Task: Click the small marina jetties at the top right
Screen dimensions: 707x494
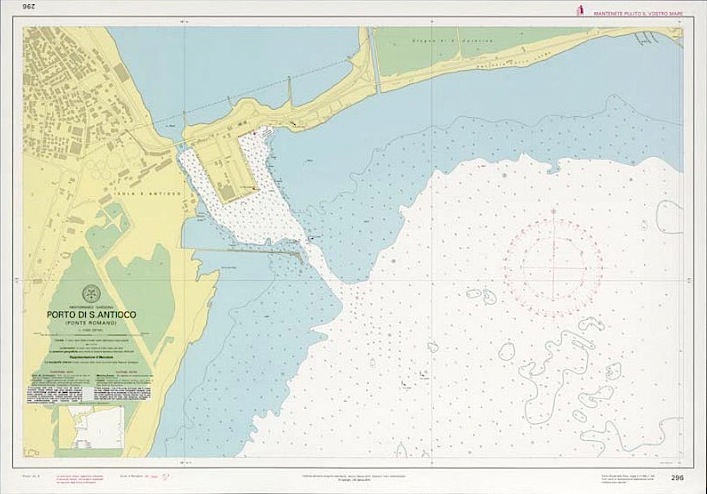Action: [x=647, y=38]
